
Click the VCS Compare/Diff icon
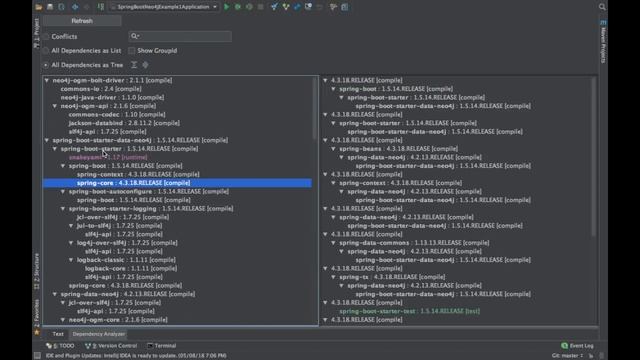point(297,7)
